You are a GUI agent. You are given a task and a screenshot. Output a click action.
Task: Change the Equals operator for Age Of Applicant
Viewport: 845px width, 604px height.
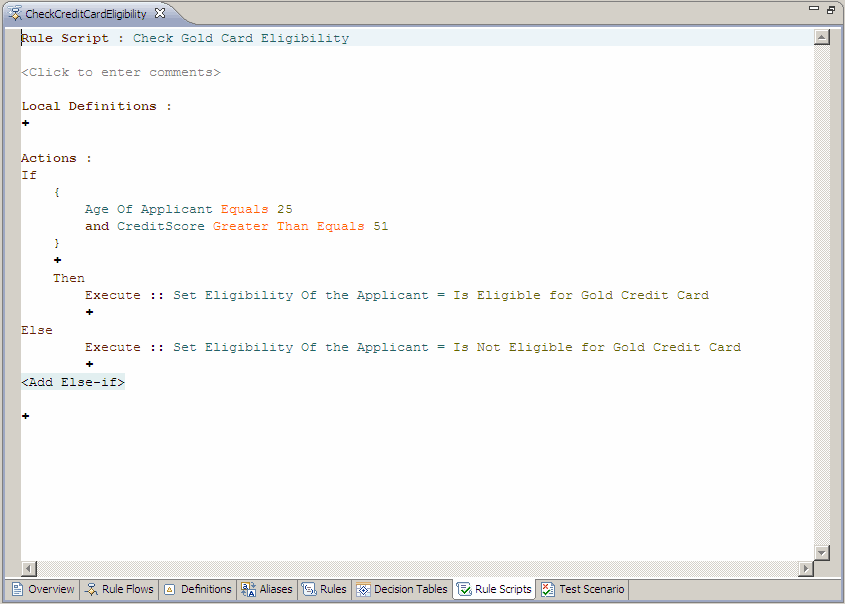point(244,209)
